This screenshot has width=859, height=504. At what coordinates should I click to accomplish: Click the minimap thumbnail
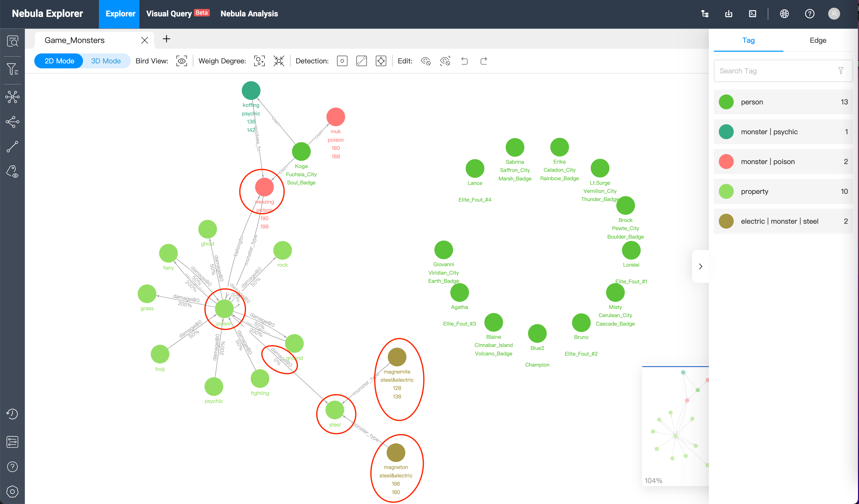675,426
